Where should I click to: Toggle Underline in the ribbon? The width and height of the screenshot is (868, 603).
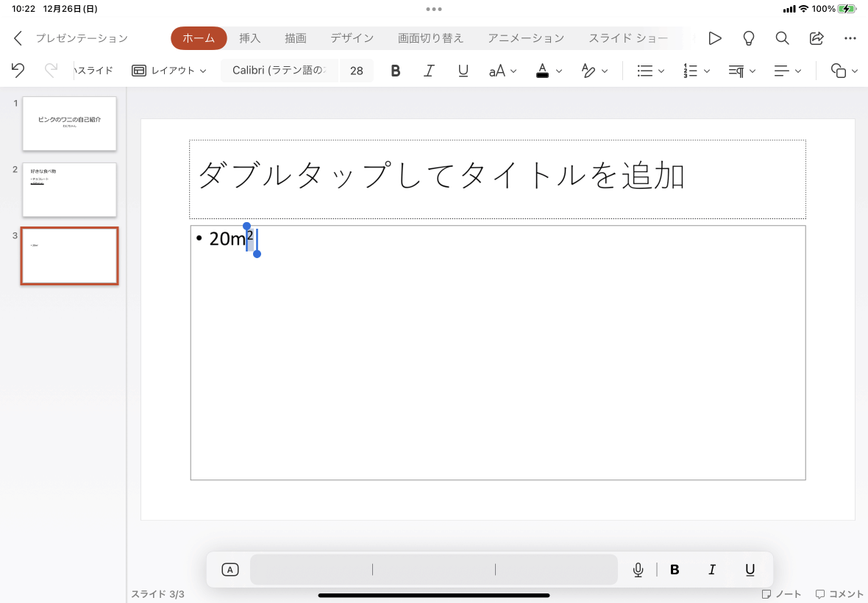tap(463, 71)
